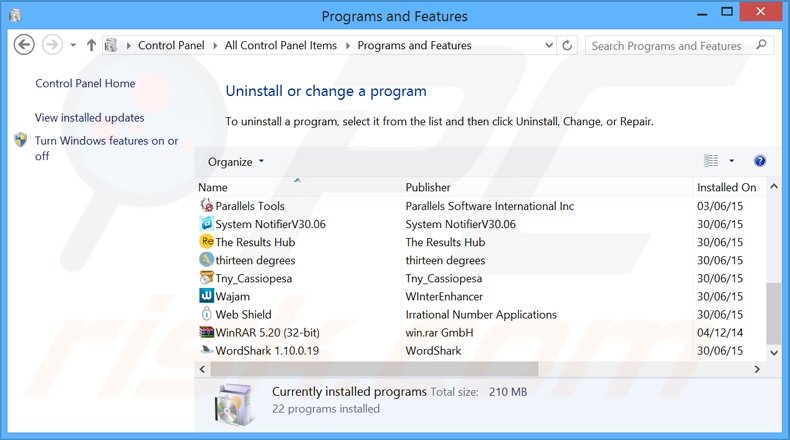This screenshot has height=440, width=790.
Task: Click the scroll down arrow
Action: click(774, 352)
